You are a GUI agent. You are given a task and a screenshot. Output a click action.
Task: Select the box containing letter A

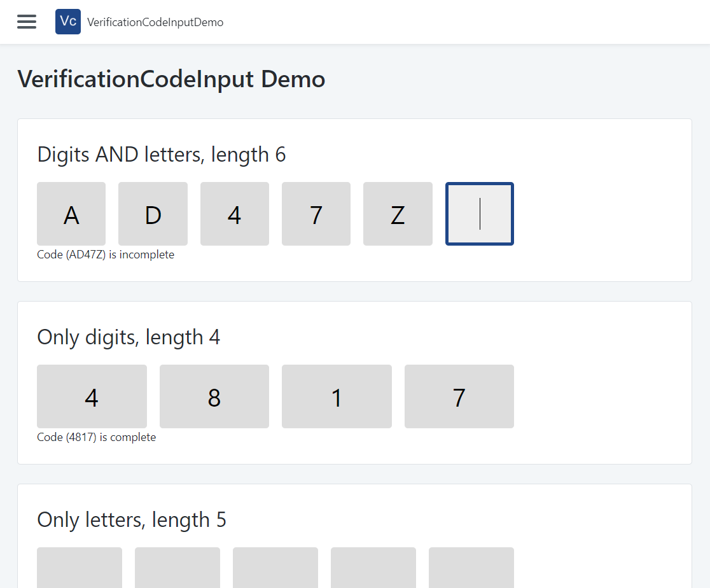tap(71, 214)
